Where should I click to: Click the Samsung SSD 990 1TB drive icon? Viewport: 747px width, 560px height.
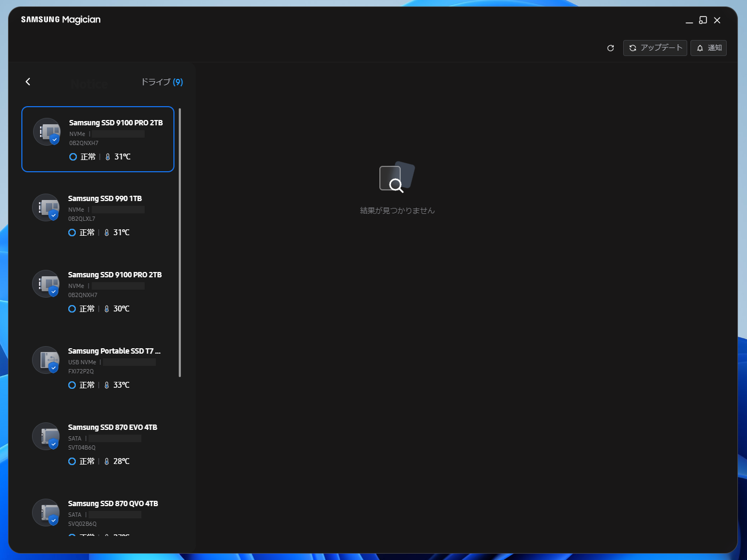click(46, 207)
